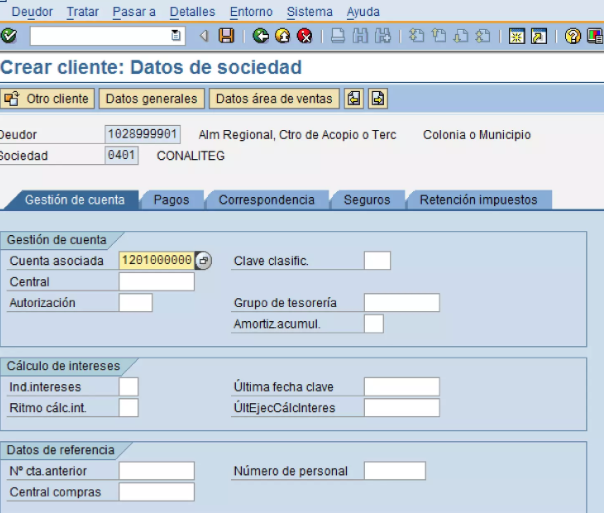Click the Ind.intereses input field
Viewport: 604px width, 513px height.
(129, 386)
